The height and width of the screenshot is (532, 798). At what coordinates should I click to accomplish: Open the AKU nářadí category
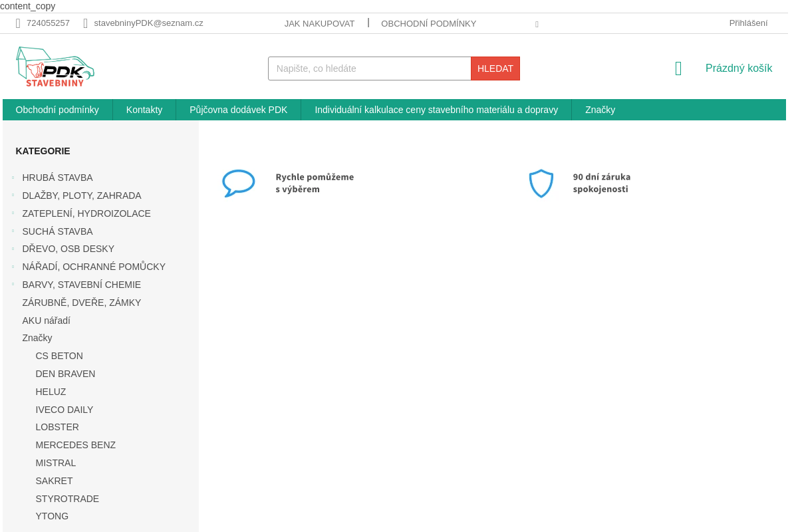(46, 321)
